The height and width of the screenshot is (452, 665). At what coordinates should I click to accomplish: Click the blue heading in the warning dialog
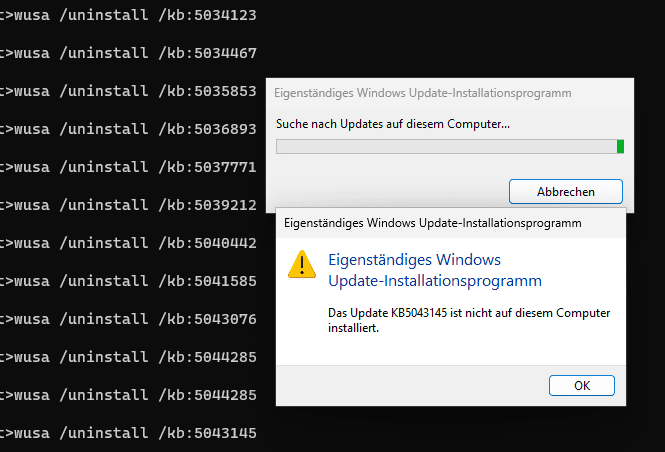434,270
